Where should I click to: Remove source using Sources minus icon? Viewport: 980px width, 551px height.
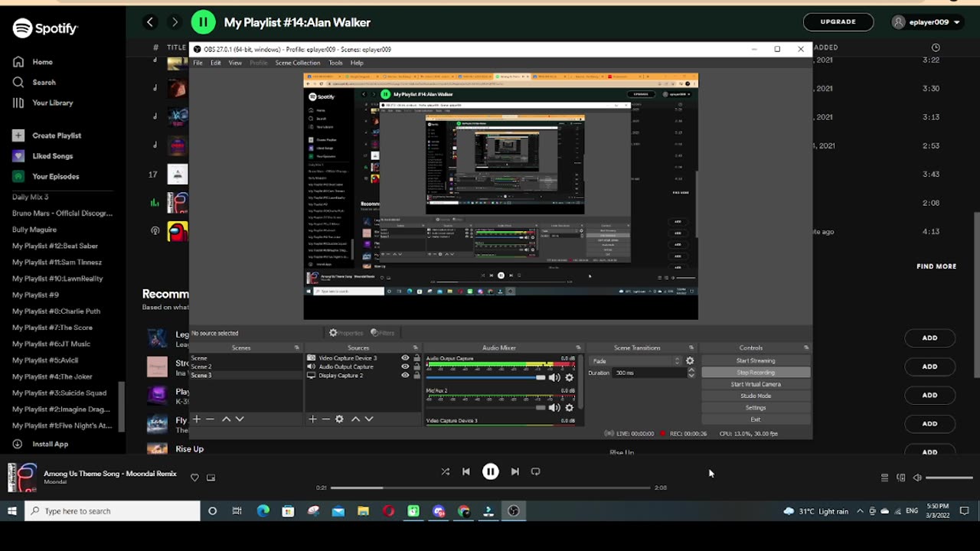[325, 419]
